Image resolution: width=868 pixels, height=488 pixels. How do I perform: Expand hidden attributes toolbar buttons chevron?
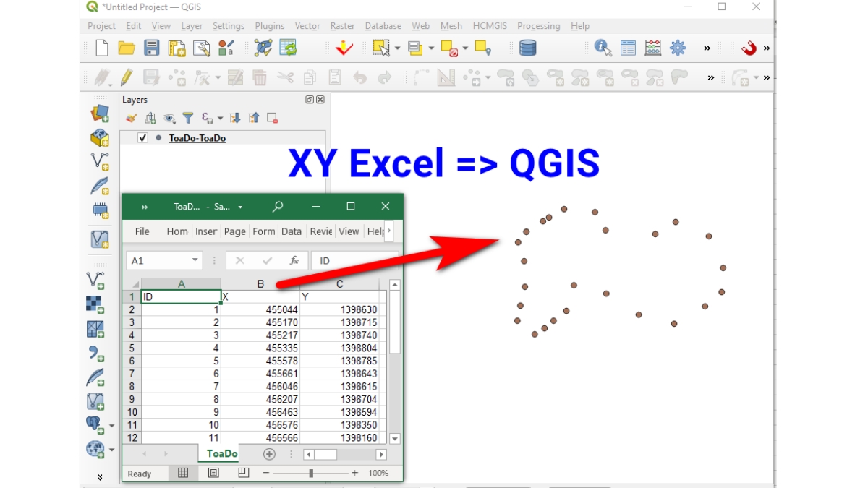[707, 48]
